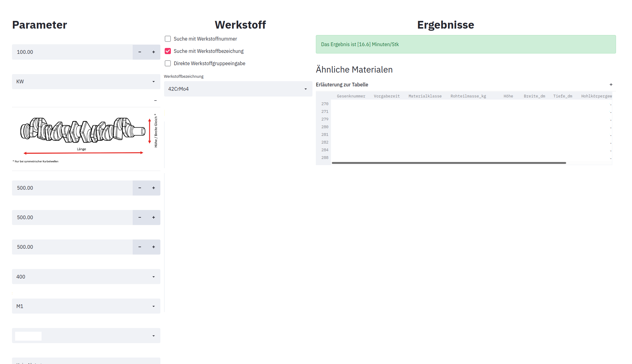The width and height of the screenshot is (632, 364).
Task: Open the KW type dropdown
Action: click(x=86, y=81)
